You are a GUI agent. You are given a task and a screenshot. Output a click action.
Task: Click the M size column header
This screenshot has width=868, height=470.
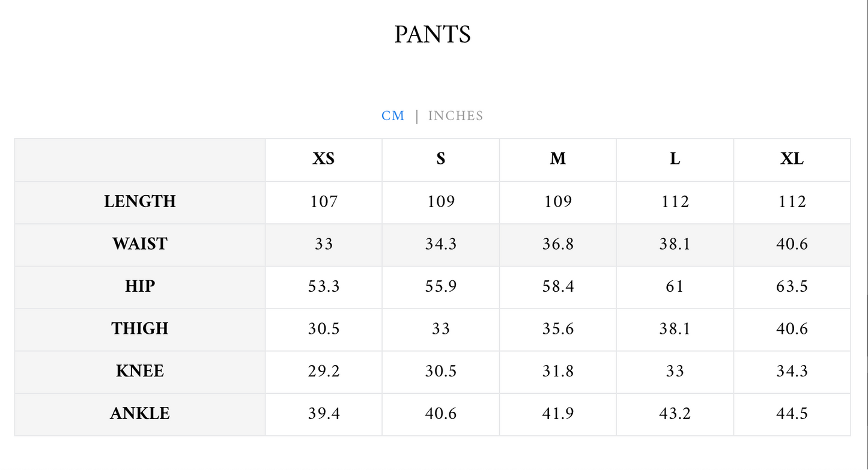tap(557, 159)
